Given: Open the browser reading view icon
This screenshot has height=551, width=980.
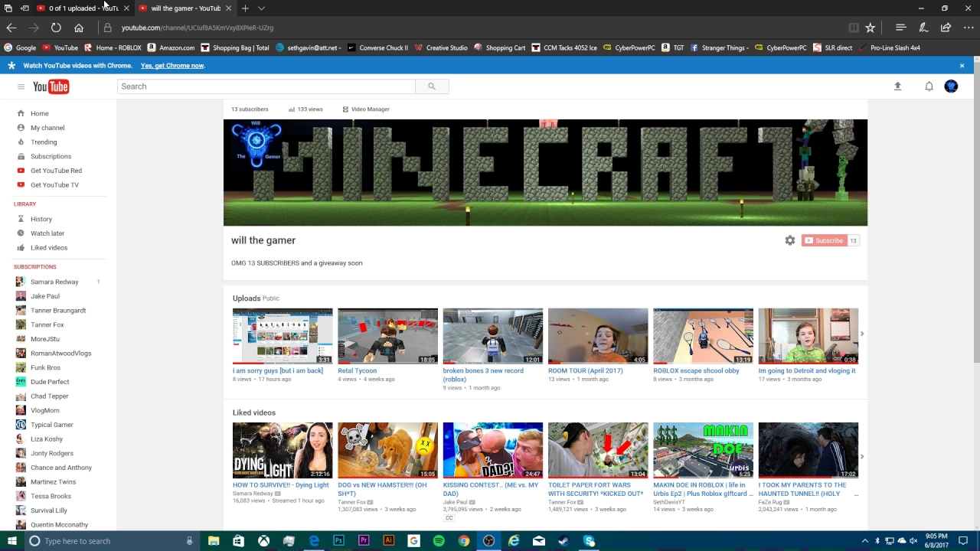Looking at the screenshot, I should [853, 28].
